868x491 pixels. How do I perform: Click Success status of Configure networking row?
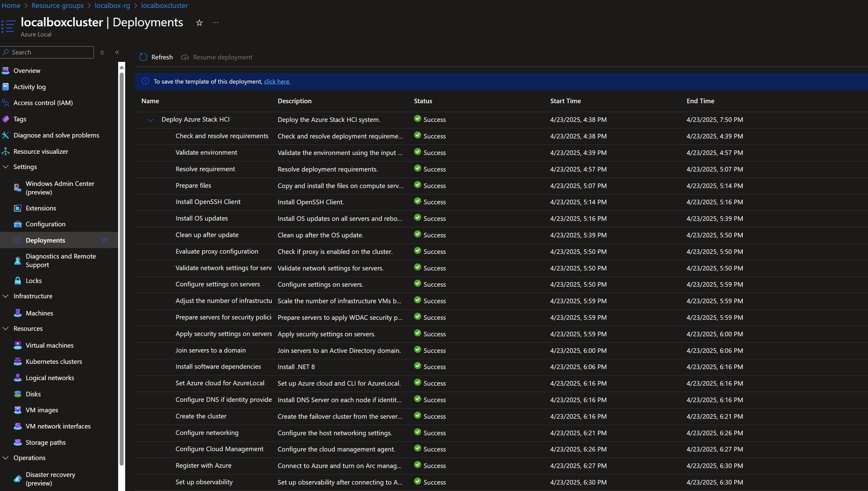[x=430, y=433]
